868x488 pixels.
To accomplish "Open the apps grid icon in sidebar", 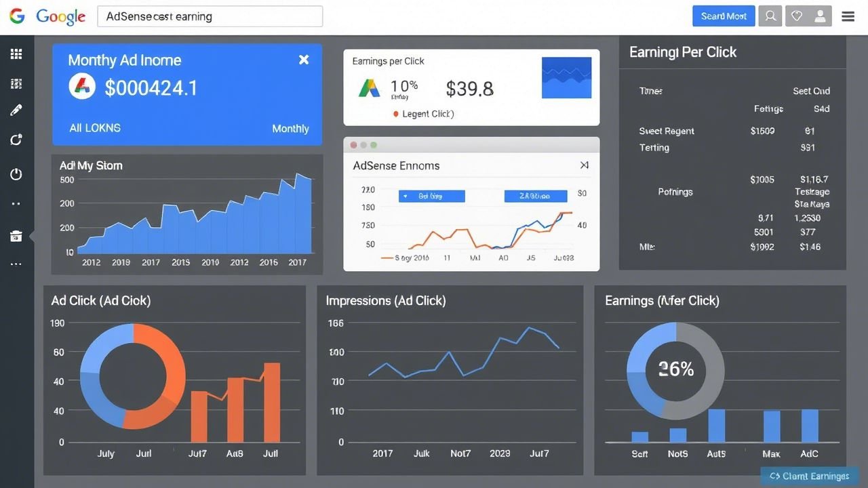I will tap(16, 54).
